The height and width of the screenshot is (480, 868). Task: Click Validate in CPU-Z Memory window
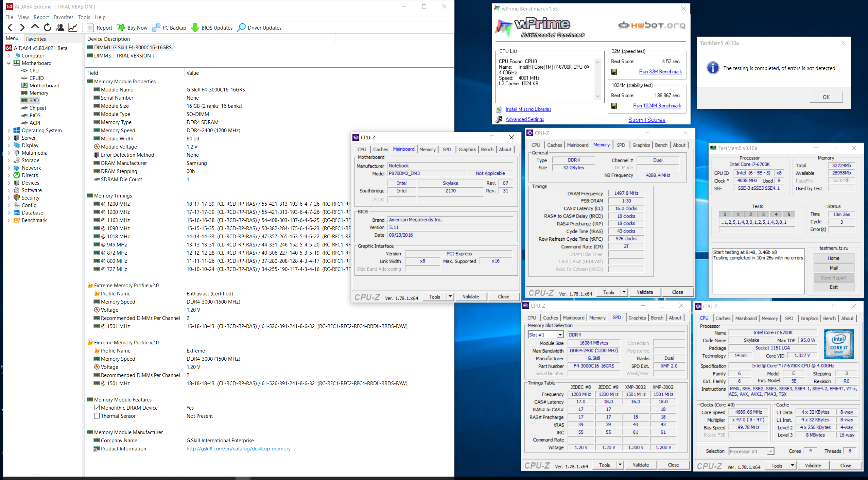pyautogui.click(x=645, y=292)
